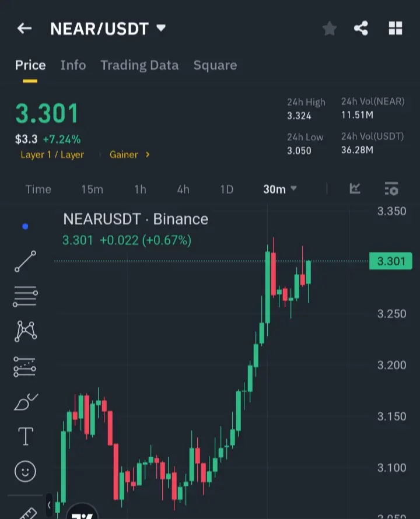Select the 15m chart interval

pos(92,190)
